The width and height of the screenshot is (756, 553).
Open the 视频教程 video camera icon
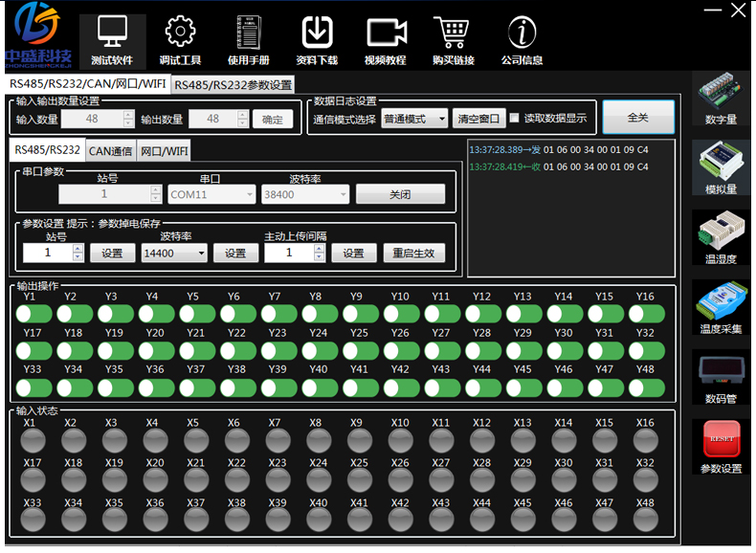pos(385,33)
